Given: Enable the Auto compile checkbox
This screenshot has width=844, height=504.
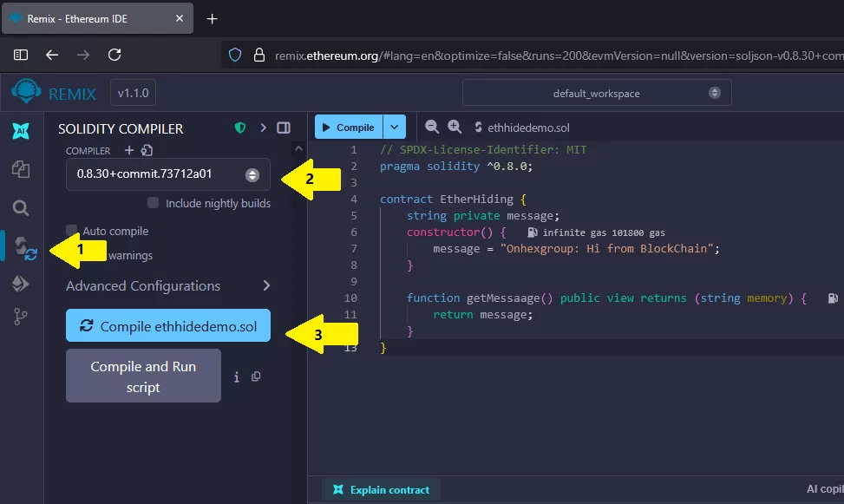Looking at the screenshot, I should (72, 232).
